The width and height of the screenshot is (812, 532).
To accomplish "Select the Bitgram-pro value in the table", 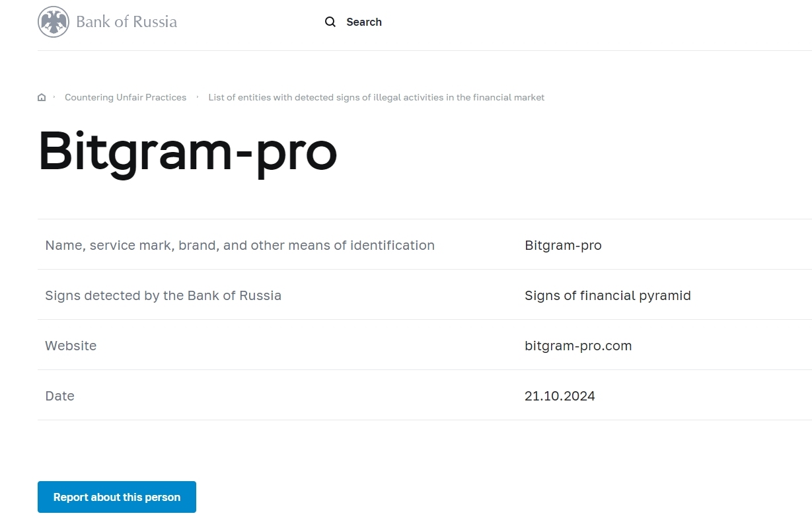I will click(563, 245).
